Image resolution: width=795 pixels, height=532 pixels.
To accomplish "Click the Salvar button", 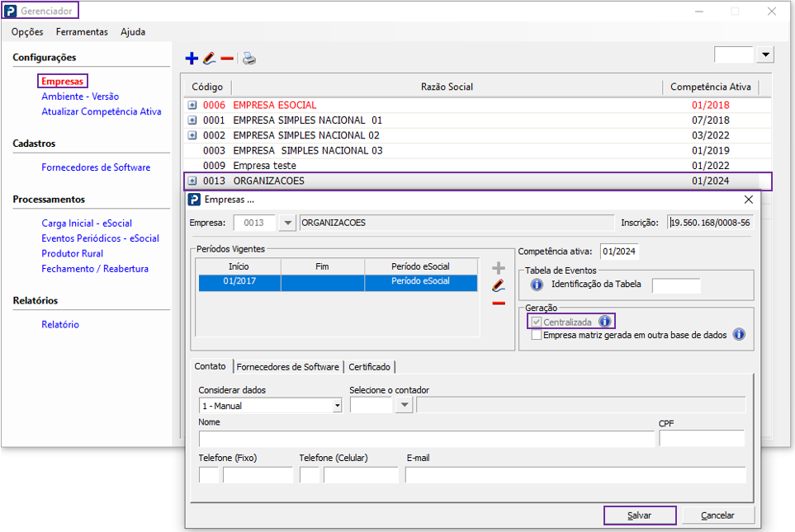I will coord(640,516).
